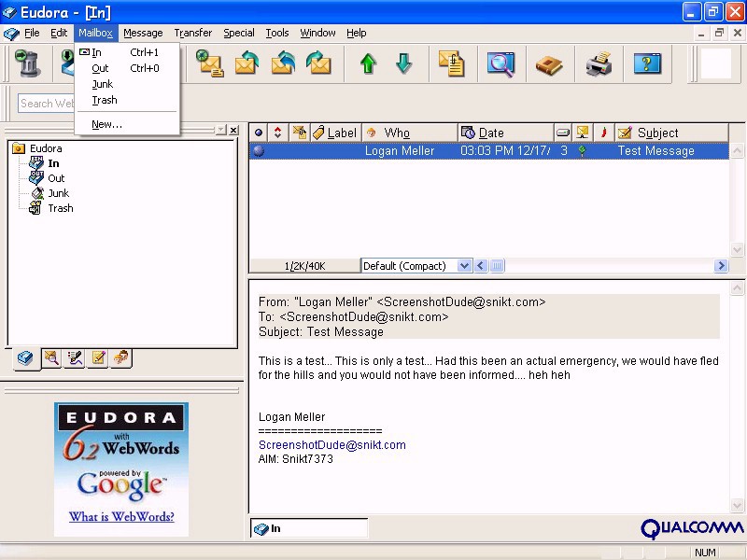Open the File menu
747x560 pixels.
coord(32,33)
